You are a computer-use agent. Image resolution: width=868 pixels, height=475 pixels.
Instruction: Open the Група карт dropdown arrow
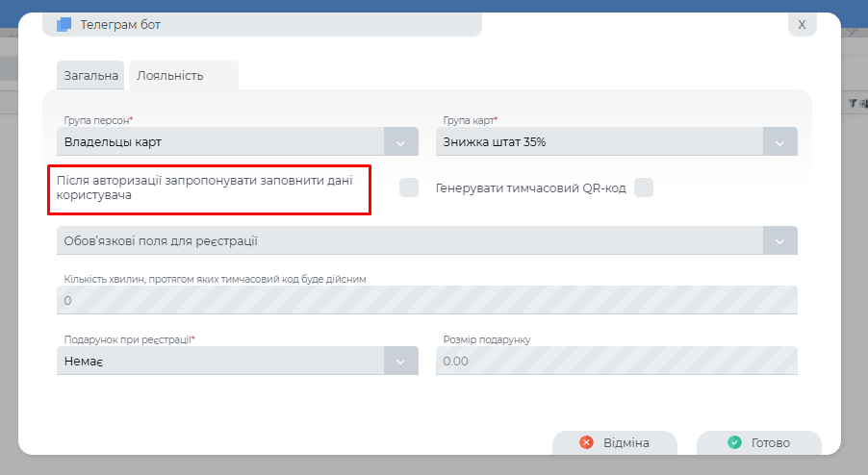[x=780, y=142]
